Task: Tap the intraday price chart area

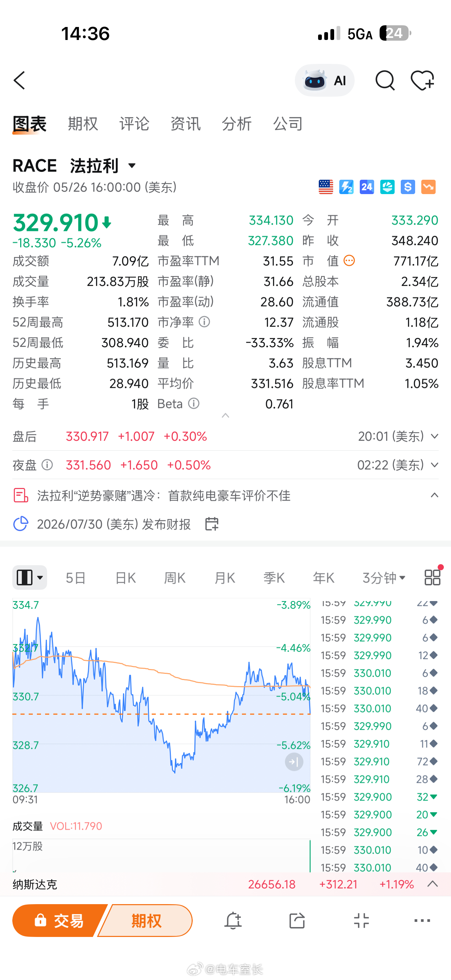Action: point(162,696)
